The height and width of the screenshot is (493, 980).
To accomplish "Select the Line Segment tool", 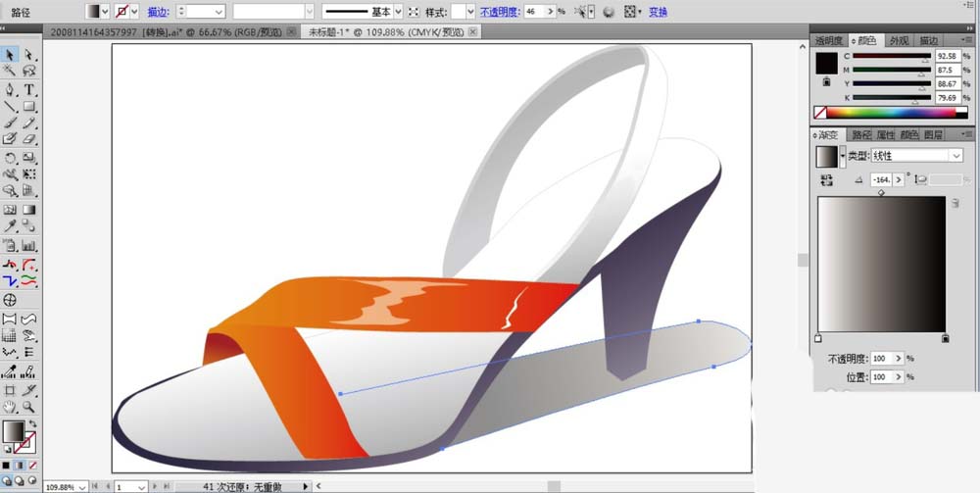I will pyautogui.click(x=10, y=106).
